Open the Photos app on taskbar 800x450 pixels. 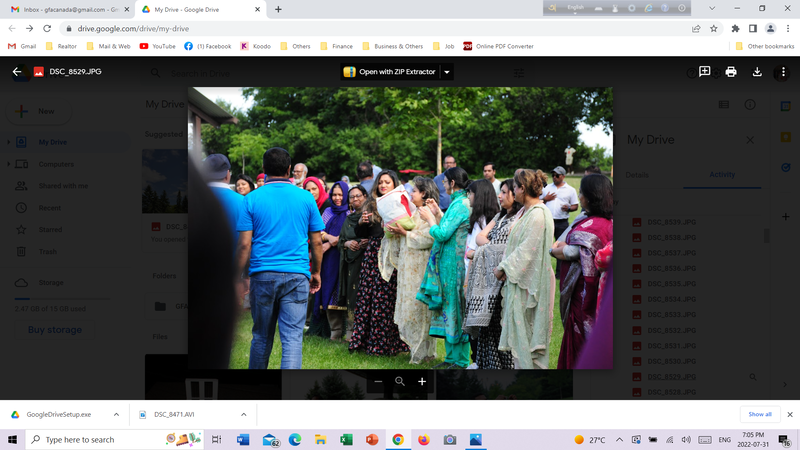tap(476, 439)
